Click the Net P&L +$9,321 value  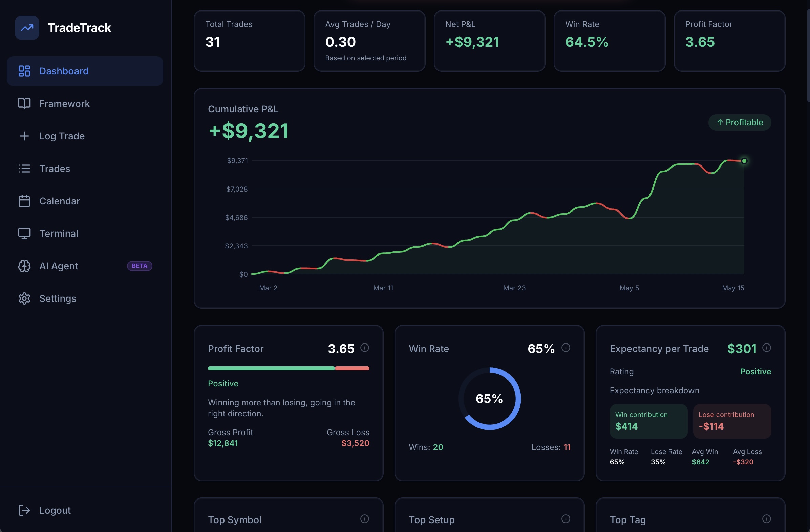point(472,42)
